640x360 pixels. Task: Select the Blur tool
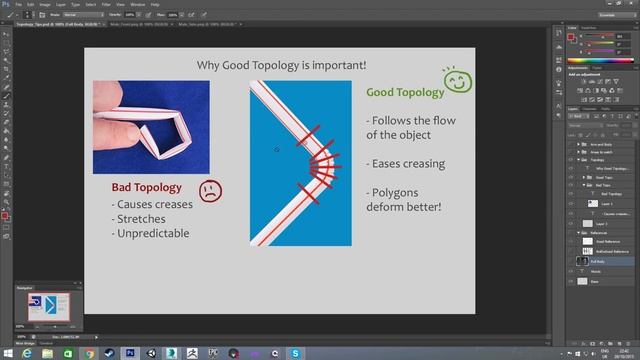(6, 140)
